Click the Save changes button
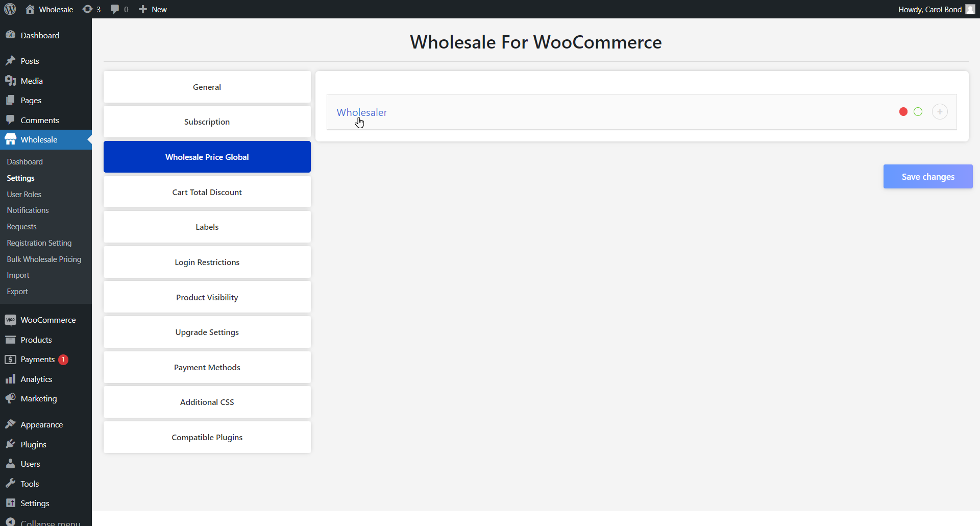Screen dimensions: 980x526 928,177
